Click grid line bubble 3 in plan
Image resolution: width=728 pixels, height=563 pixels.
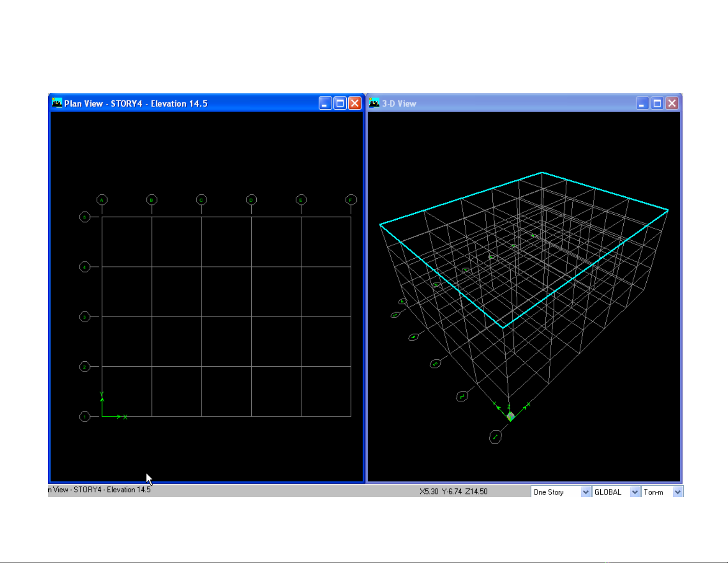coord(85,317)
